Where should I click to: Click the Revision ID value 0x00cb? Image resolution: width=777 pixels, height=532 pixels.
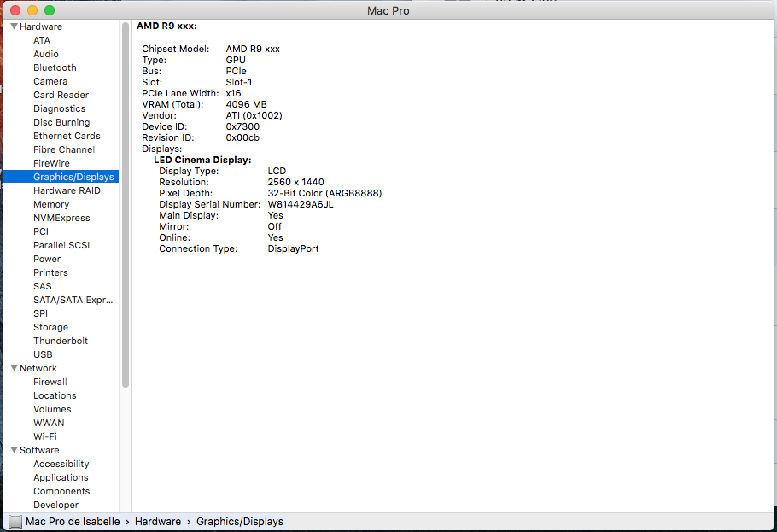click(x=242, y=137)
